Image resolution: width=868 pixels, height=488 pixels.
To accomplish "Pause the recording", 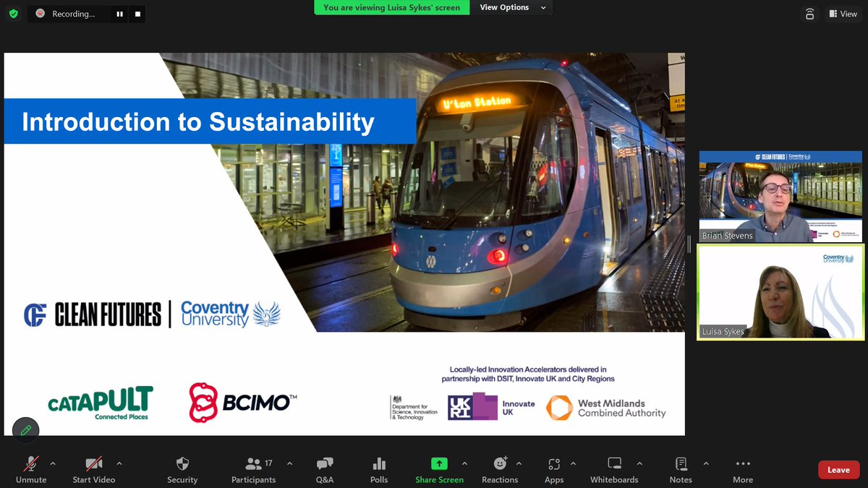I will [x=120, y=14].
